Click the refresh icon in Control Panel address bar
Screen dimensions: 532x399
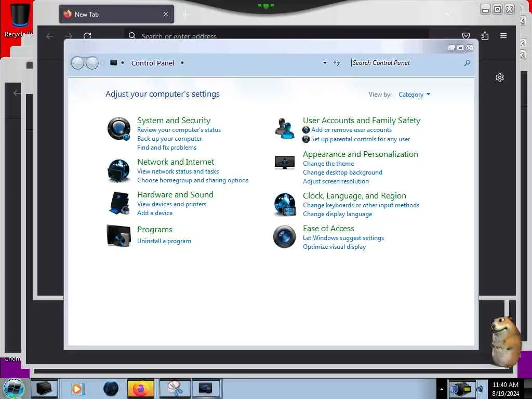[336, 63]
